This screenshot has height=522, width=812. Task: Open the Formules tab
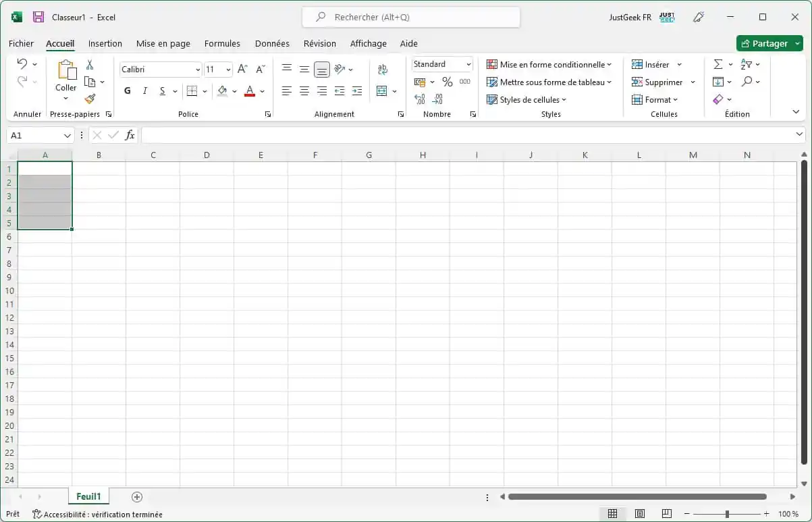point(222,43)
